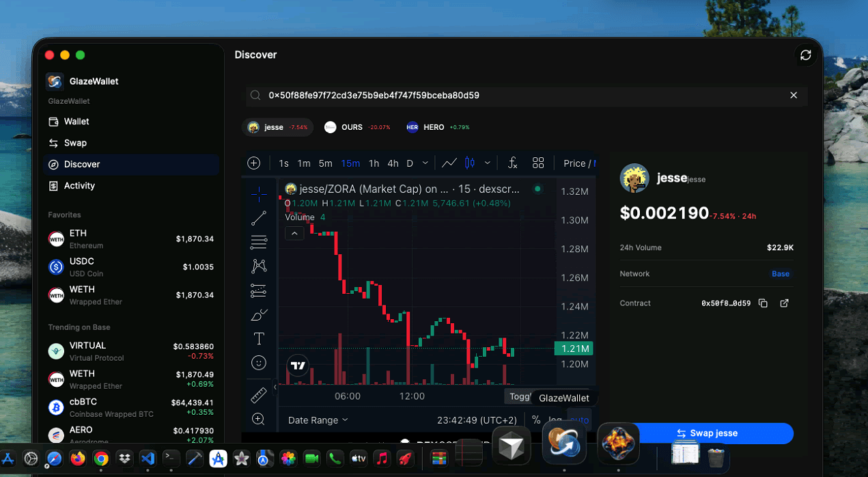Collapse the chart legend with caret
868x477 pixels.
pos(294,234)
